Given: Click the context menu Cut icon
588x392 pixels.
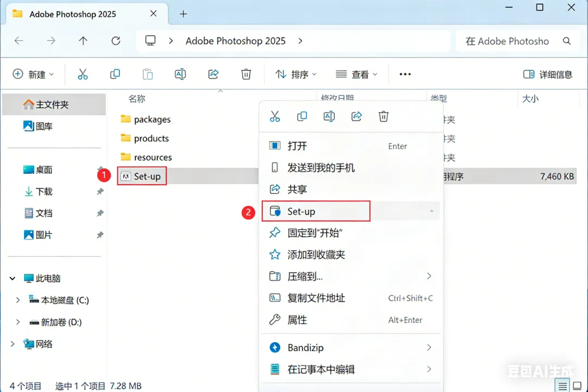Looking at the screenshot, I should (275, 117).
